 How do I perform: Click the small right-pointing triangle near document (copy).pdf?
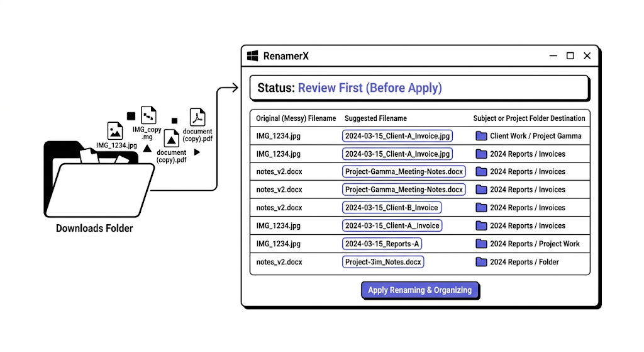click(x=197, y=152)
